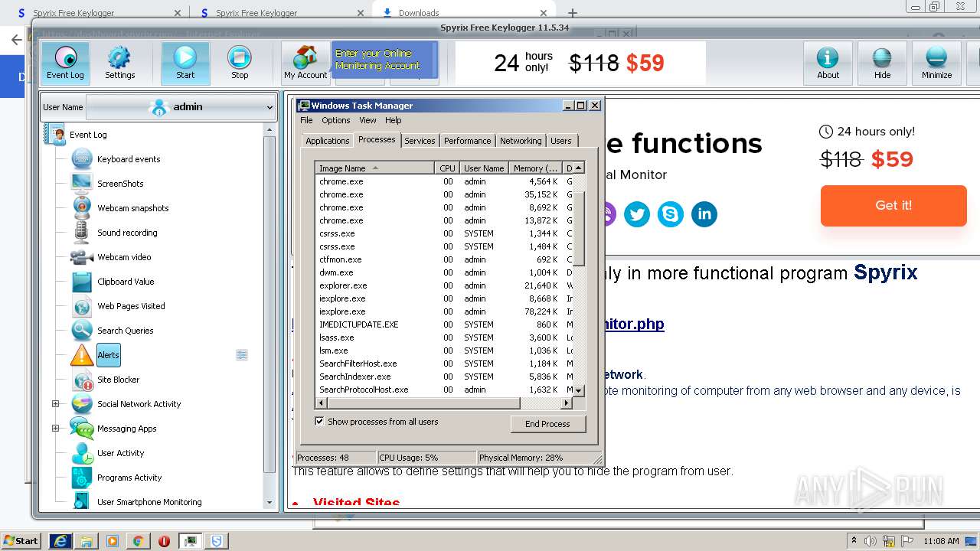This screenshot has width=980, height=551.
Task: Open Options menu in Task Manager
Action: [335, 120]
